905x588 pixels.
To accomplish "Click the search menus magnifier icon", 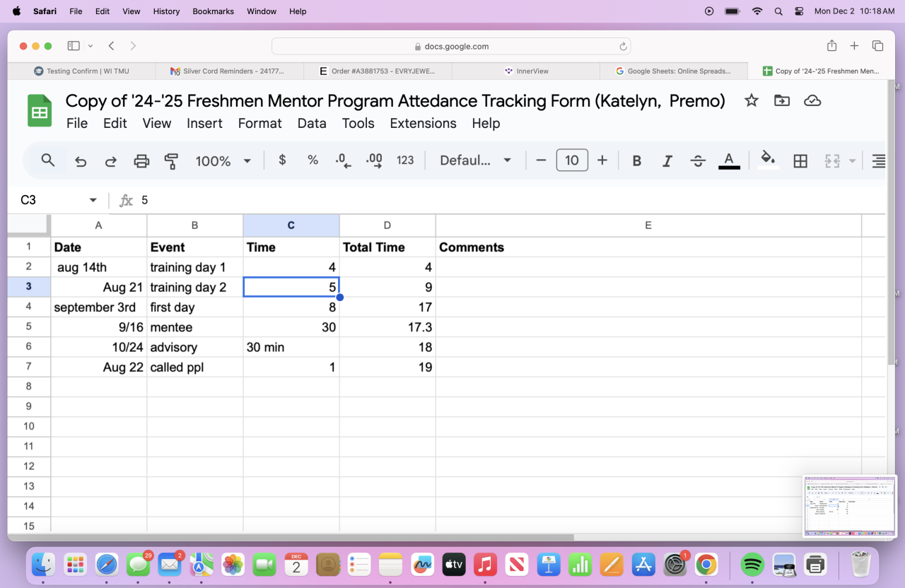I will pyautogui.click(x=48, y=160).
